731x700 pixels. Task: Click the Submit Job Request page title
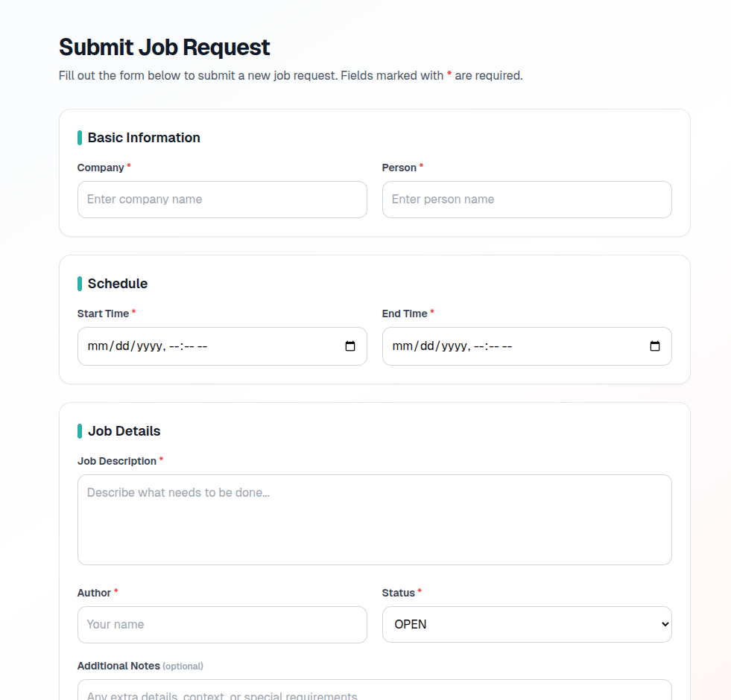[x=164, y=47]
